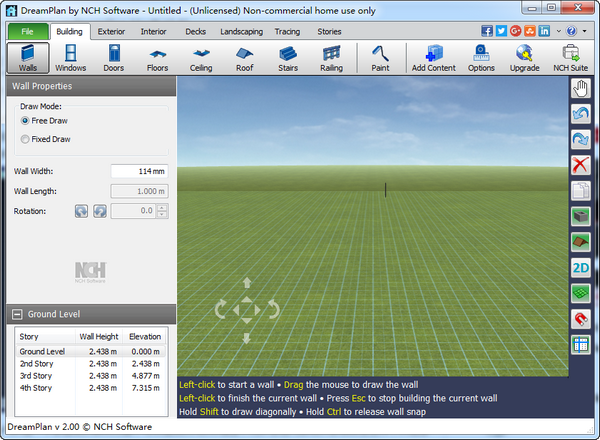600x440 pixels.
Task: Select the Doors tool
Action: click(113, 58)
